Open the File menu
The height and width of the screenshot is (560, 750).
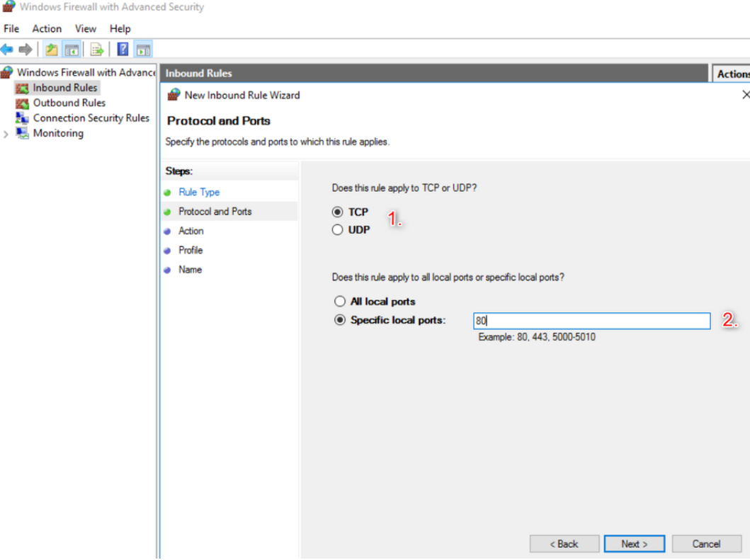(x=11, y=29)
